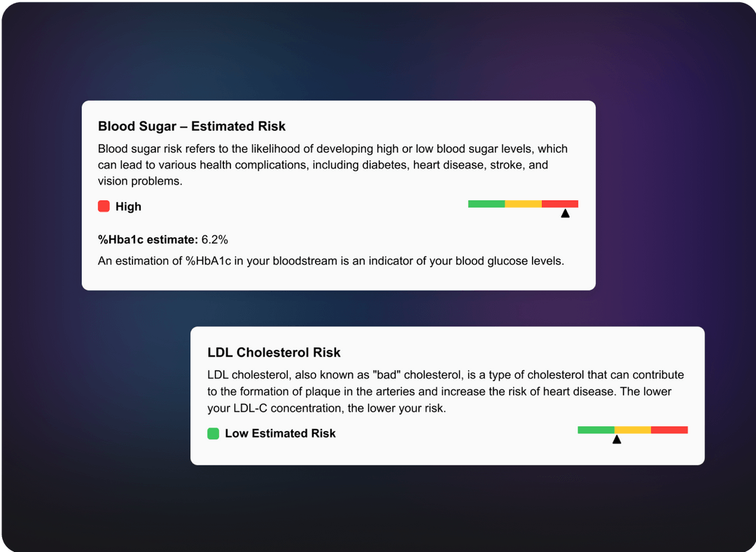Click the black triangle marker on LDL gauge

coord(617,439)
